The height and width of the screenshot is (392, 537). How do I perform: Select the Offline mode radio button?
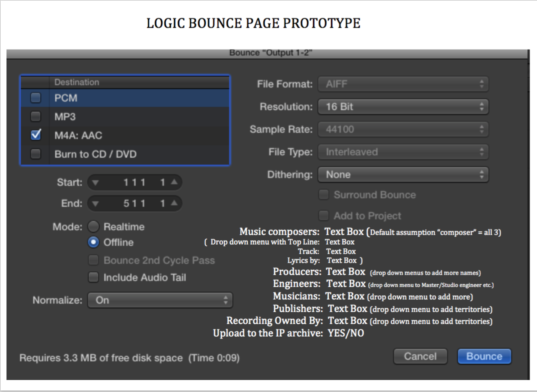pos(93,242)
